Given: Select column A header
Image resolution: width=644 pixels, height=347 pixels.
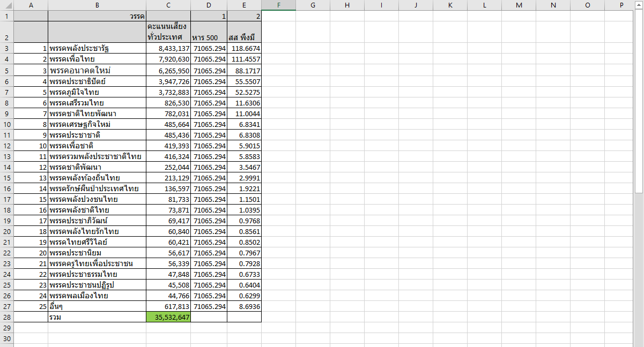Looking at the screenshot, I should click(x=31, y=5).
